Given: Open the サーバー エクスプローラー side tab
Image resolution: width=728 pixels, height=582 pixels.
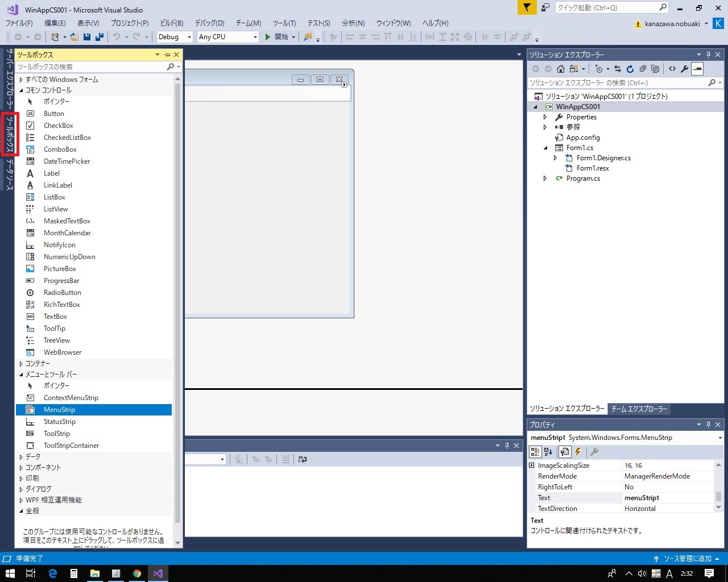Looking at the screenshot, I should click(10, 79).
